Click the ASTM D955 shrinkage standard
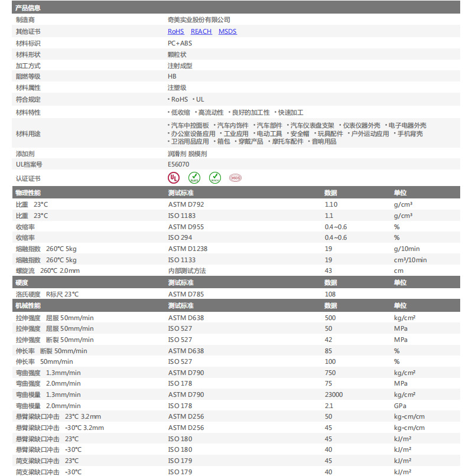 [186, 227]
